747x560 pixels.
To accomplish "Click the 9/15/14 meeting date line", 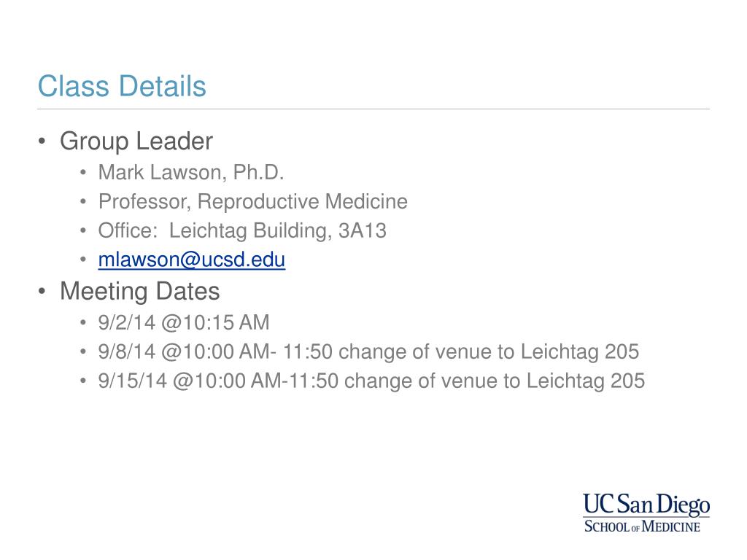I will click(x=371, y=381).
